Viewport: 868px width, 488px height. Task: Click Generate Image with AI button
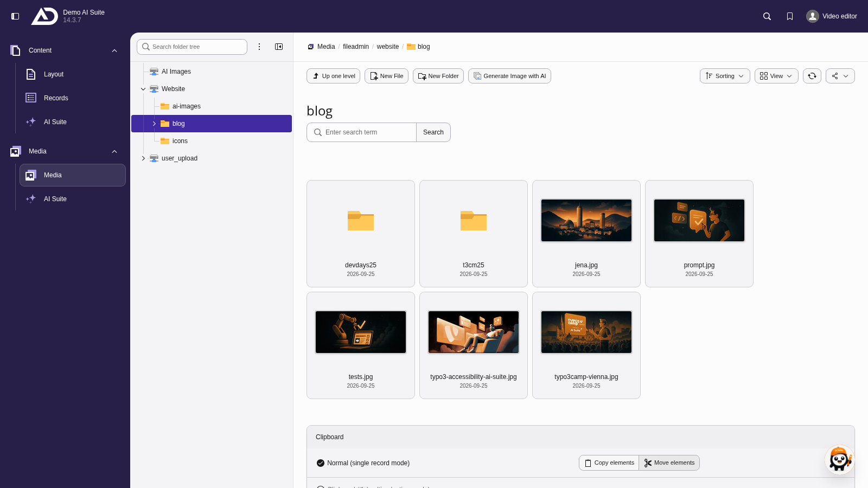(509, 76)
